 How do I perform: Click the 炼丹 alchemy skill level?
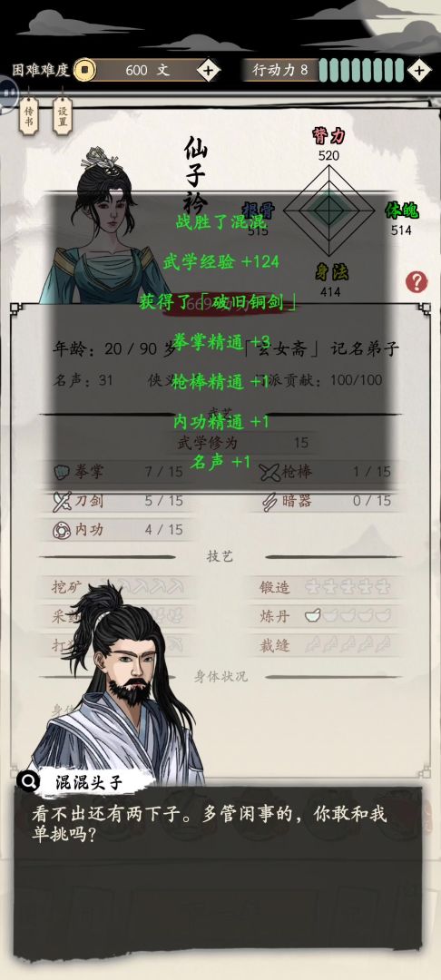(x=348, y=616)
